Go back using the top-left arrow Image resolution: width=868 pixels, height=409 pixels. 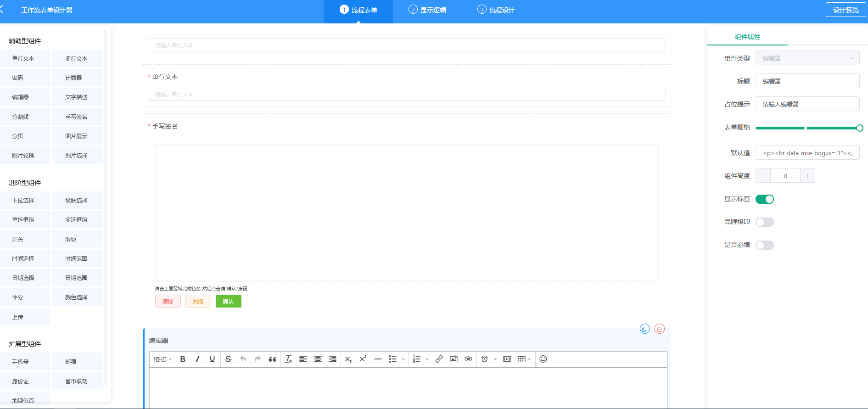tap(2, 10)
